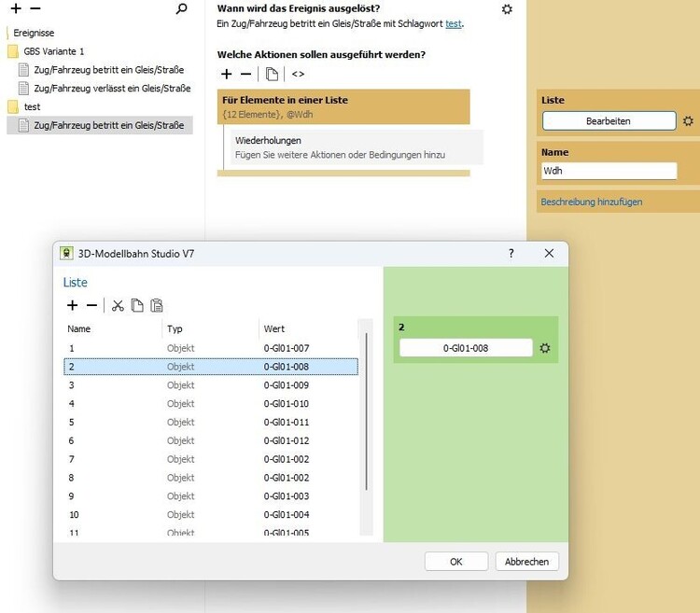This screenshot has height=613, width=700.
Task: Select the Für Elemente in einer Liste action
Action: click(x=343, y=106)
